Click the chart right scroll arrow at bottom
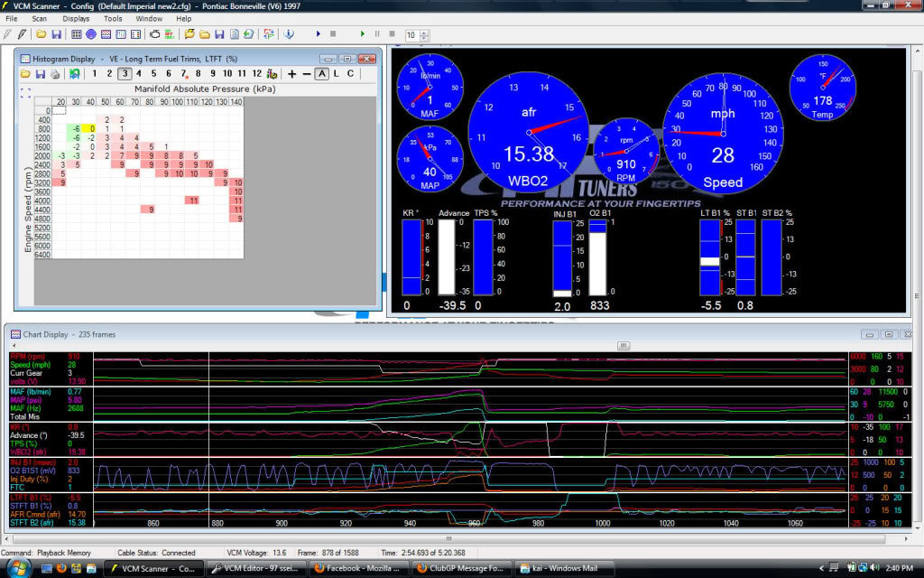Viewport: 924px width, 578px height. 906,538
